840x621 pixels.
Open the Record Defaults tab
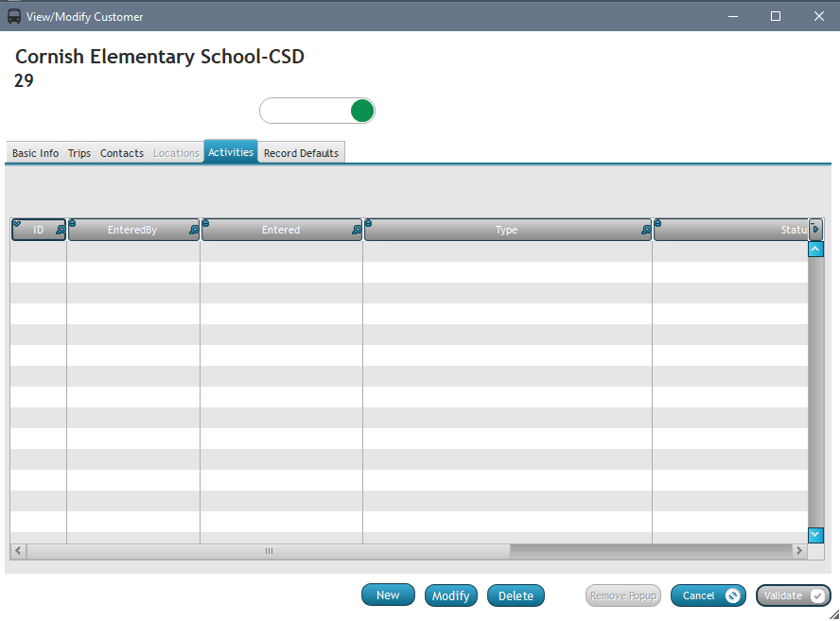[301, 153]
